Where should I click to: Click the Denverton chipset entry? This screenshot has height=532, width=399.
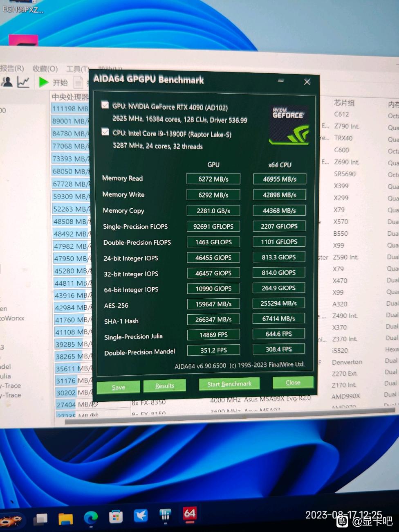pos(347,362)
